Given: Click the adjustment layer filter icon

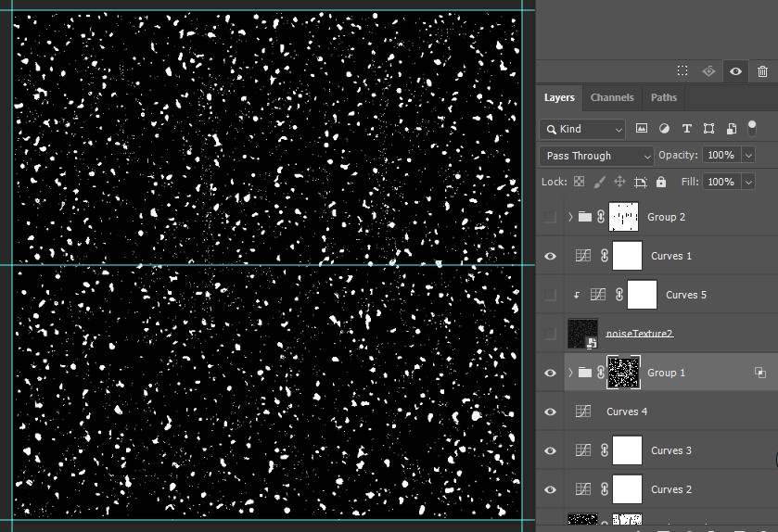Looking at the screenshot, I should (664, 129).
